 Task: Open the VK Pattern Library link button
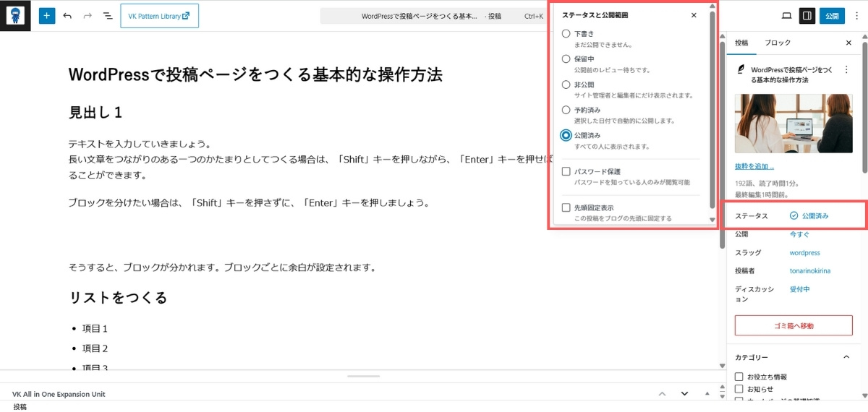coord(159,16)
